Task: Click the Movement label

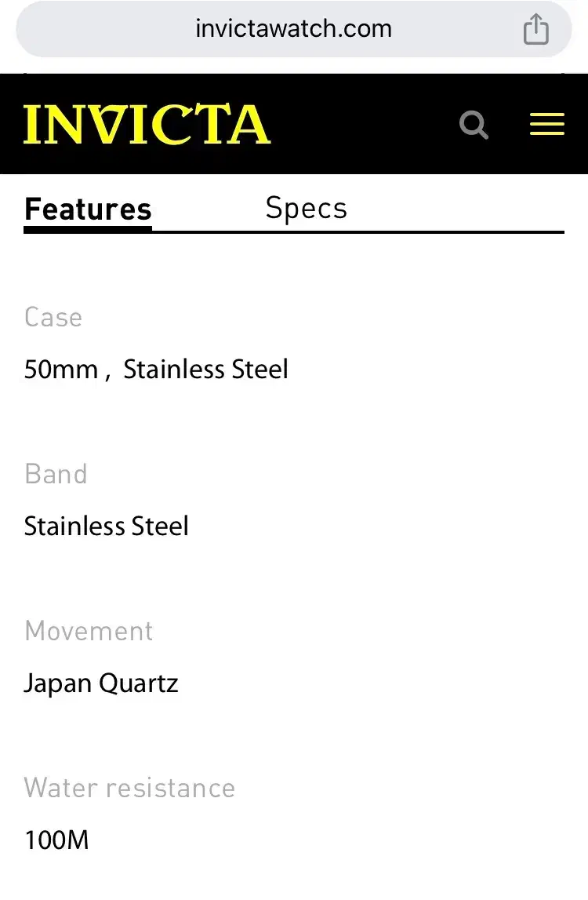Action: [89, 631]
